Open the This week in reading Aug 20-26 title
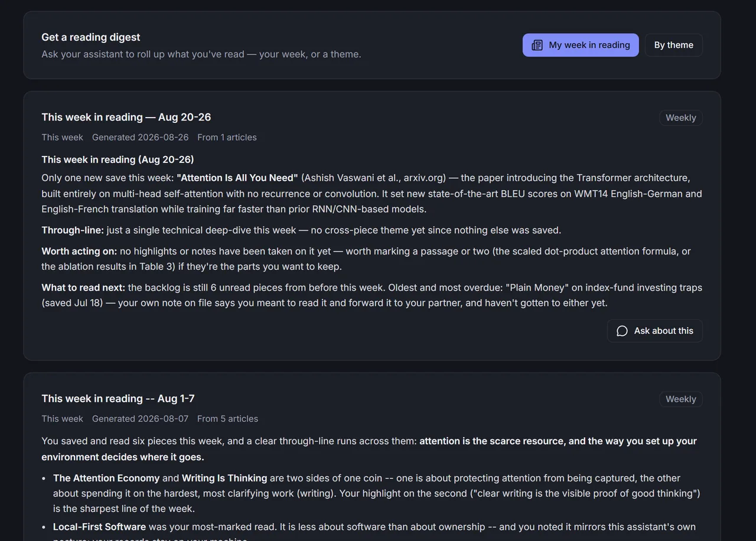Viewport: 756px width, 541px height. pos(126,117)
